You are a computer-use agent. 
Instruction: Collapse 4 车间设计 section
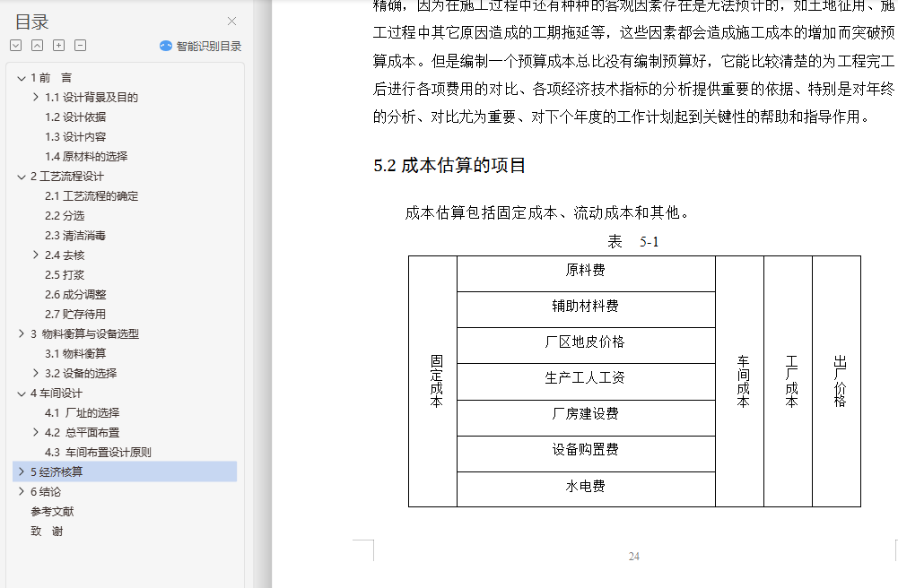coord(22,393)
